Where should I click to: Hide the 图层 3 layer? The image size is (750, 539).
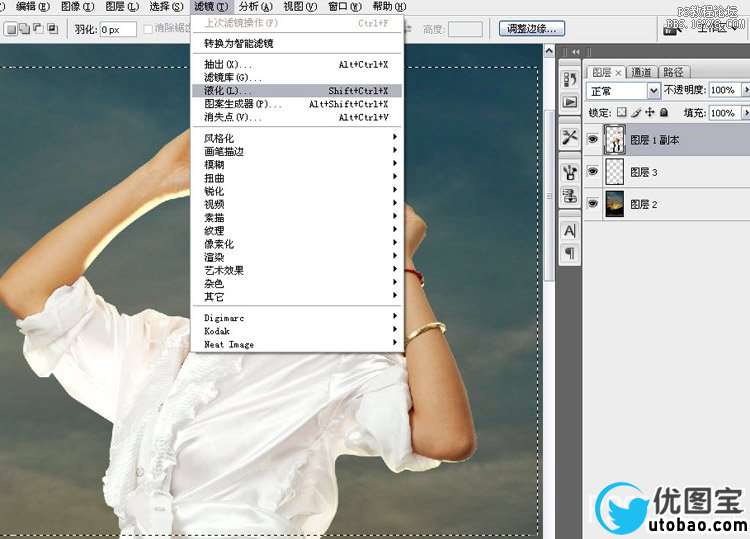pos(593,171)
